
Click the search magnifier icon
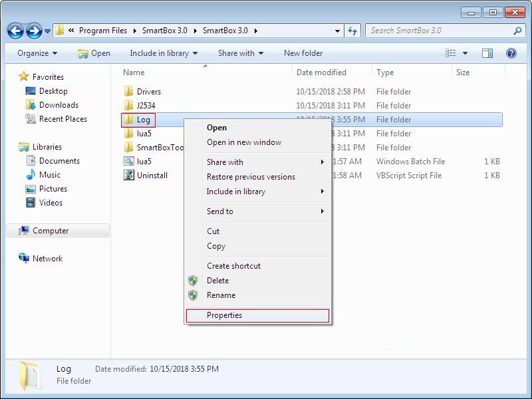(517, 31)
